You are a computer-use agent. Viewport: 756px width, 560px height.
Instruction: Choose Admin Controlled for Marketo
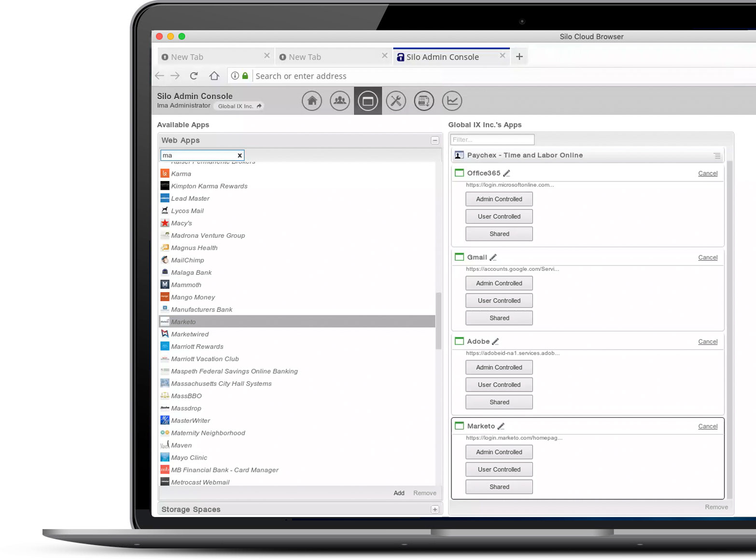pyautogui.click(x=499, y=452)
